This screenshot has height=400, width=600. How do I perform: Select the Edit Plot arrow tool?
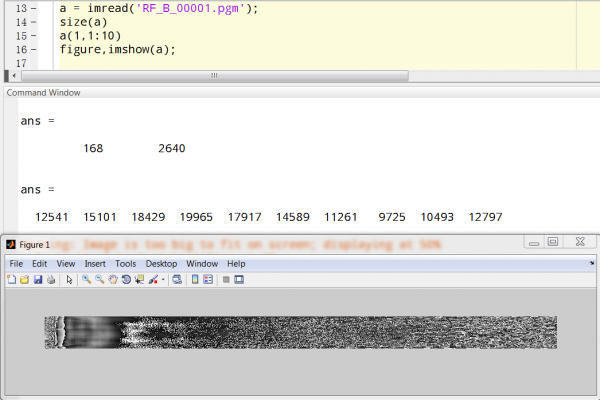(69, 280)
